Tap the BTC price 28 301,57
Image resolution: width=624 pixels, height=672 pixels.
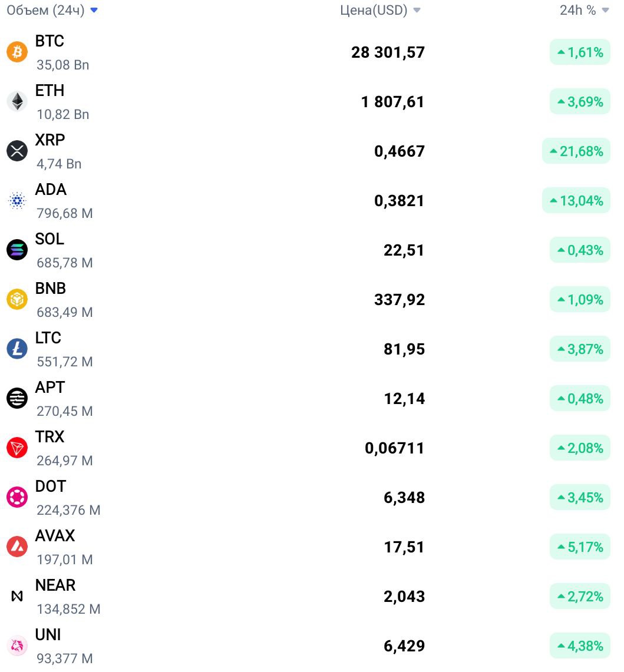click(388, 52)
